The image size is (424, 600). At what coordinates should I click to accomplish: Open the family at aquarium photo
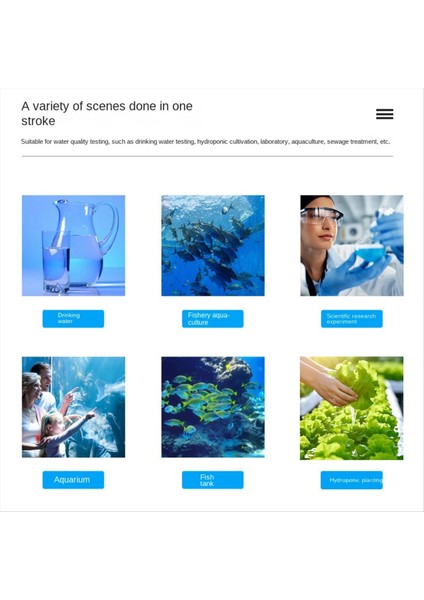pyautogui.click(x=73, y=407)
